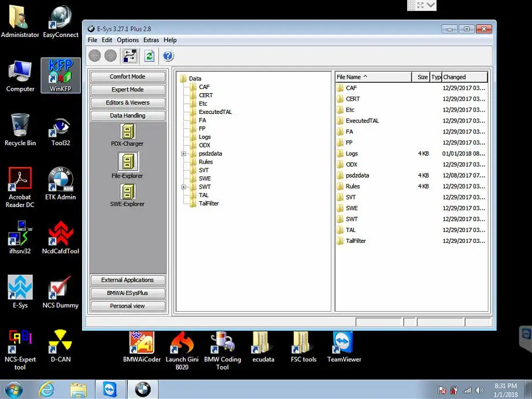Screen dimensions: 532x399
Task: Click the connect toolbar icon in E-Sys
Action: click(130, 56)
